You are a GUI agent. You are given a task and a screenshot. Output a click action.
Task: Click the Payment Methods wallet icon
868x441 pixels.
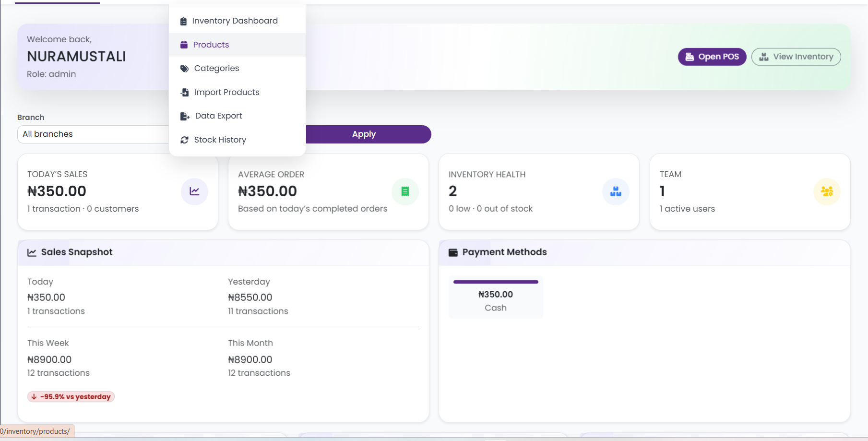(x=453, y=252)
